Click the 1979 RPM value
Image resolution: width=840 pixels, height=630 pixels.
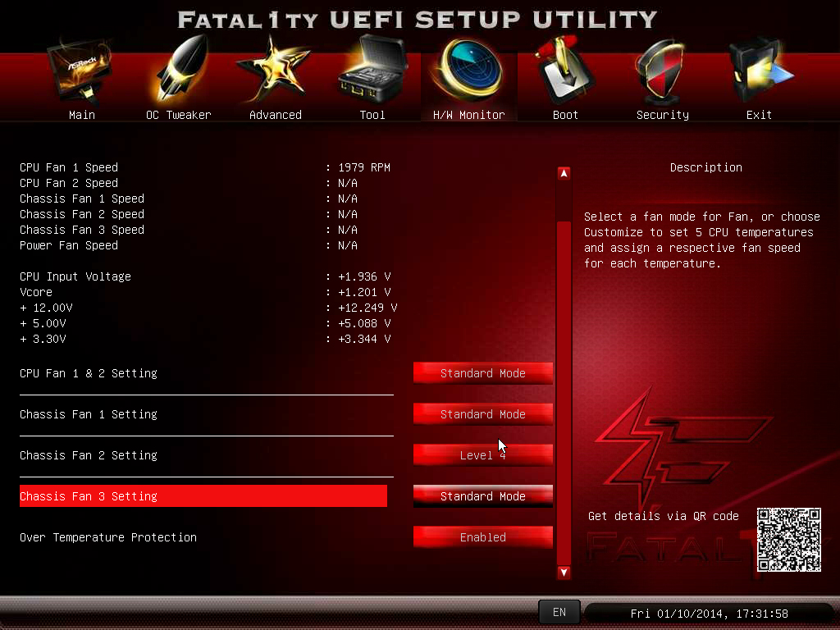364,167
